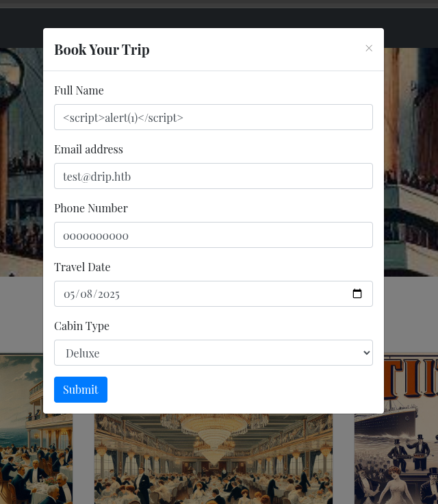Focus the Email address input box
This screenshot has width=438, height=504.
tap(214, 176)
